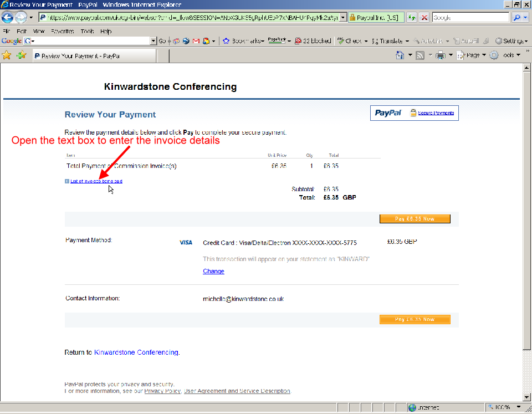Screen dimensions: 532x414
Task: Click the vertical scrollbar up arrow
Action: (x=526, y=67)
